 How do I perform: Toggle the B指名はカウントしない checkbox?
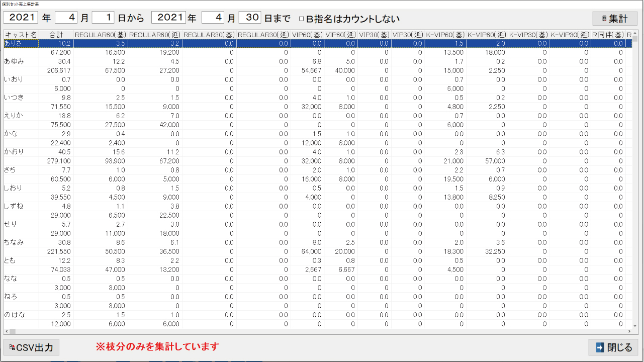click(x=302, y=19)
